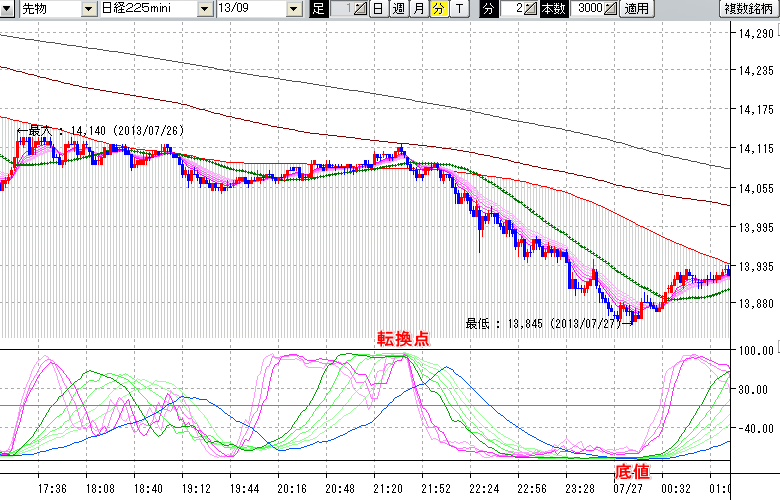Select the 日 (daily) candle period button
The height and width of the screenshot is (500, 780).
click(x=377, y=9)
